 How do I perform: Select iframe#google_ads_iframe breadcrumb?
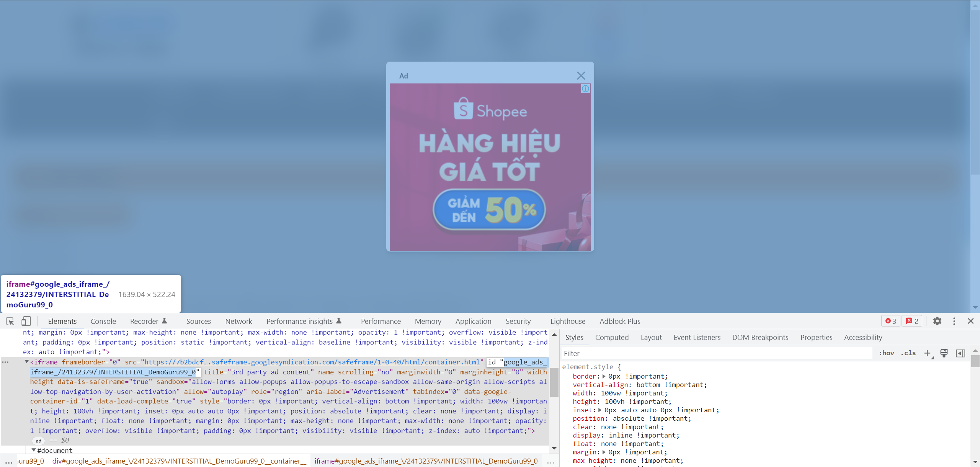pos(426,461)
